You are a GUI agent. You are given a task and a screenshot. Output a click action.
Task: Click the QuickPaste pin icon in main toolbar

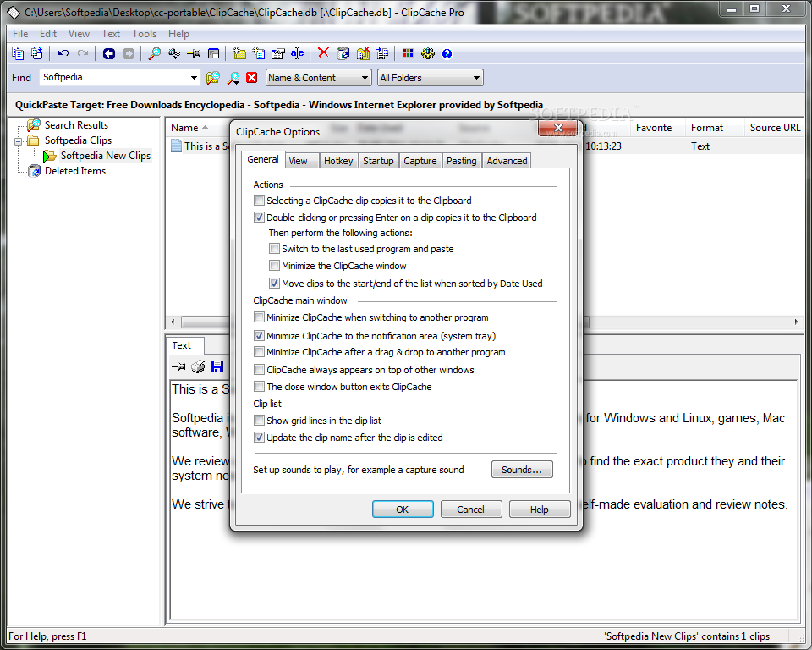click(194, 53)
